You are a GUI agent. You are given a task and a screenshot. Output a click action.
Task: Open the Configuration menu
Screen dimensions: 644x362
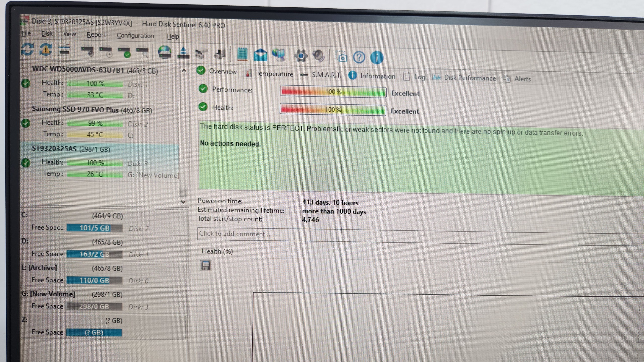pyautogui.click(x=135, y=36)
